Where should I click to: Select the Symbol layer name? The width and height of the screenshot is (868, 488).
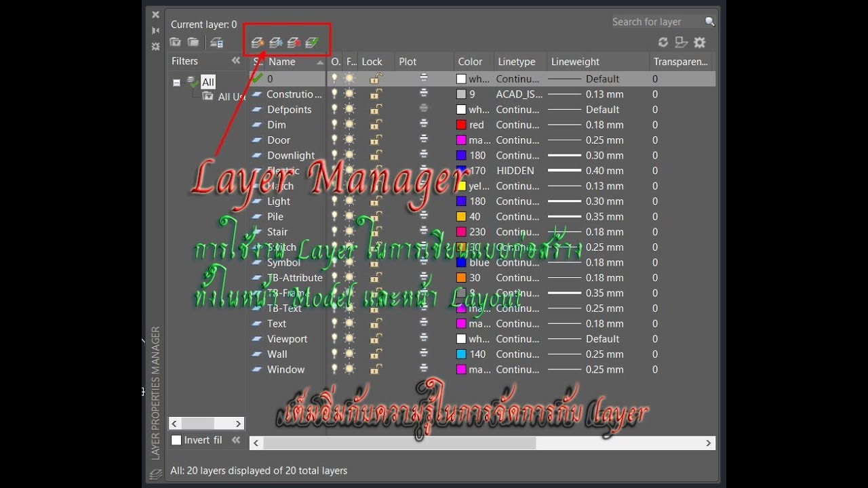point(283,262)
